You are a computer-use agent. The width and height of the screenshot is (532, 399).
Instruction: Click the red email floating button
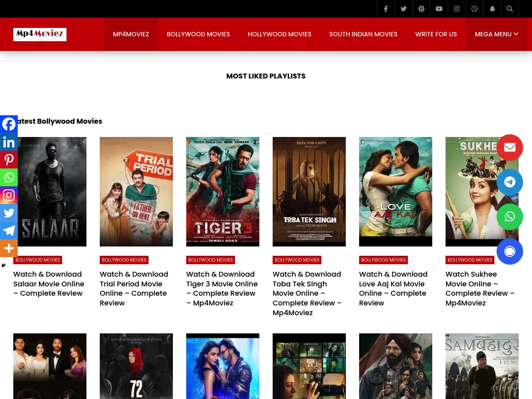coord(510,148)
